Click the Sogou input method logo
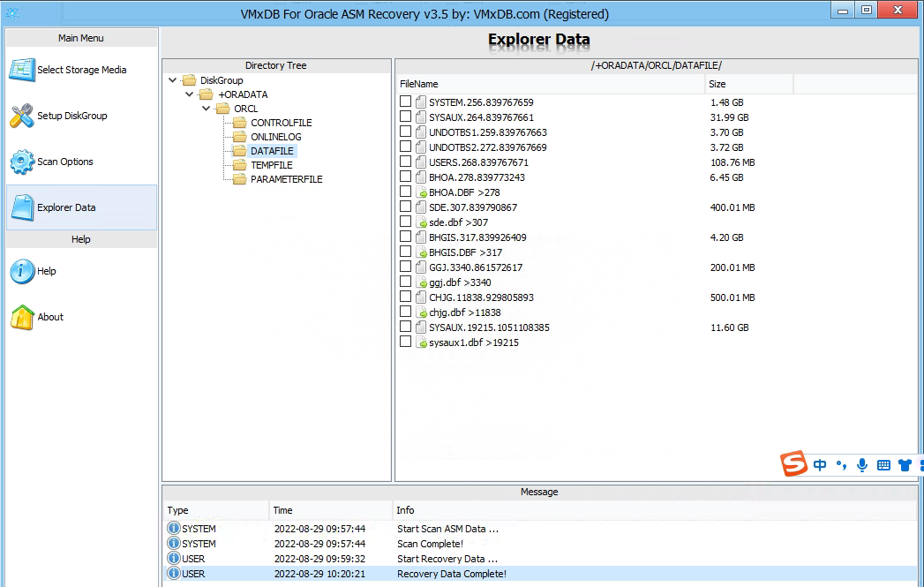924x587 pixels. point(793,463)
